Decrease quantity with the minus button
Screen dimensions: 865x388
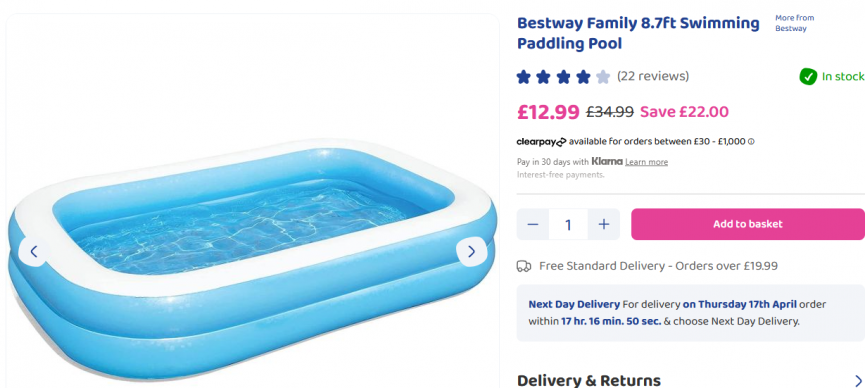[x=532, y=224]
